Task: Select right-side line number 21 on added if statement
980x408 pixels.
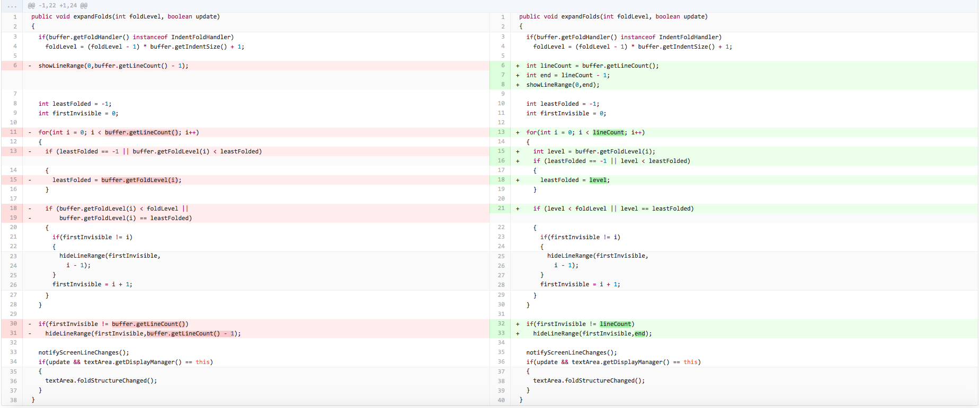Action: pyautogui.click(x=501, y=208)
